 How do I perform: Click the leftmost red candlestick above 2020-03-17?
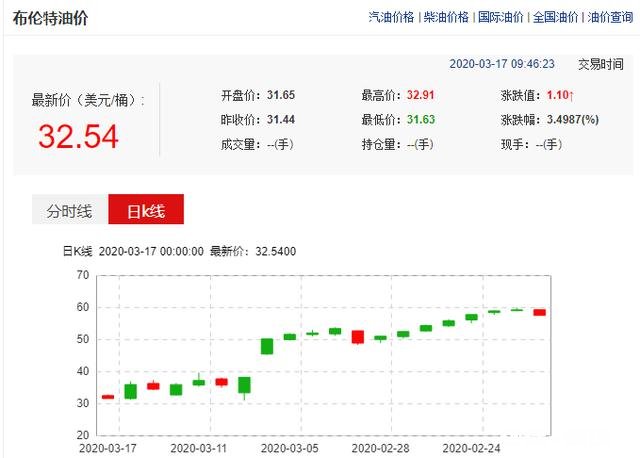(108, 397)
